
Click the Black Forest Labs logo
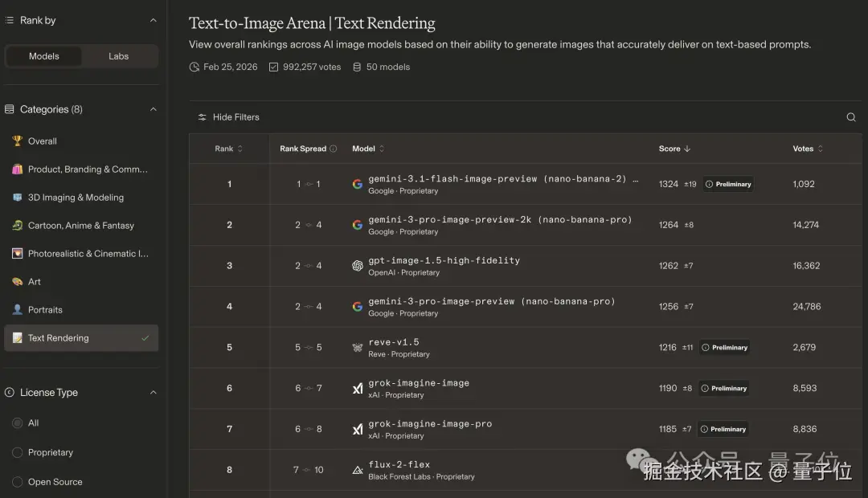click(x=358, y=470)
